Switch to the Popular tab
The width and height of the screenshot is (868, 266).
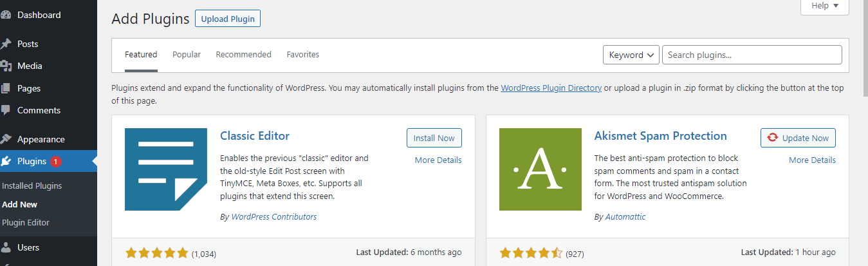(x=187, y=55)
